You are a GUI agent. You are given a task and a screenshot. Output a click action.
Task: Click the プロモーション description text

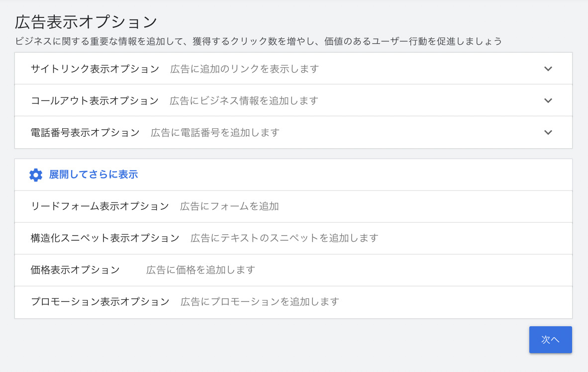pyautogui.click(x=261, y=302)
